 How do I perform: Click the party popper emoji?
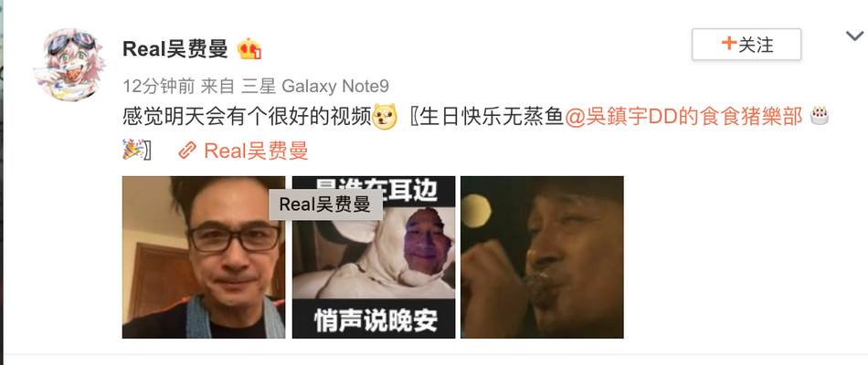(x=132, y=150)
